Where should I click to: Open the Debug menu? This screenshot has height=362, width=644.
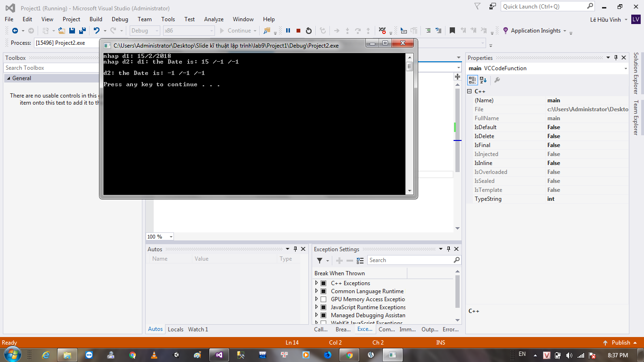[120, 19]
